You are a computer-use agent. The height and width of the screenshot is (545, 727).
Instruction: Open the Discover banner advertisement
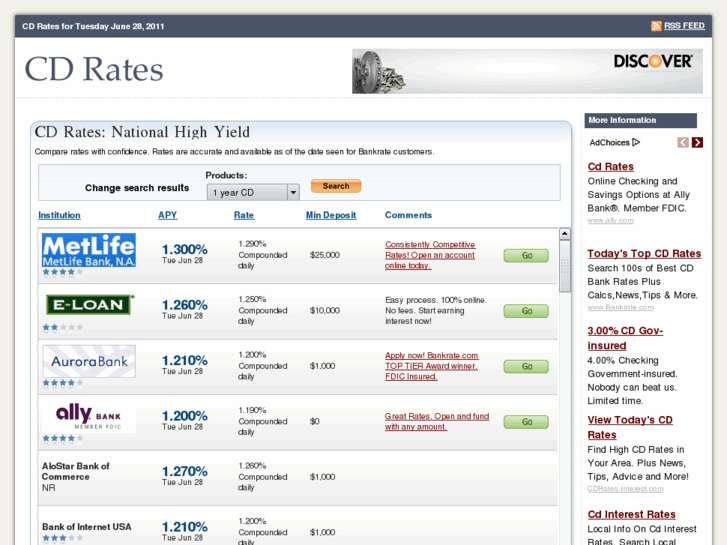coord(527,71)
